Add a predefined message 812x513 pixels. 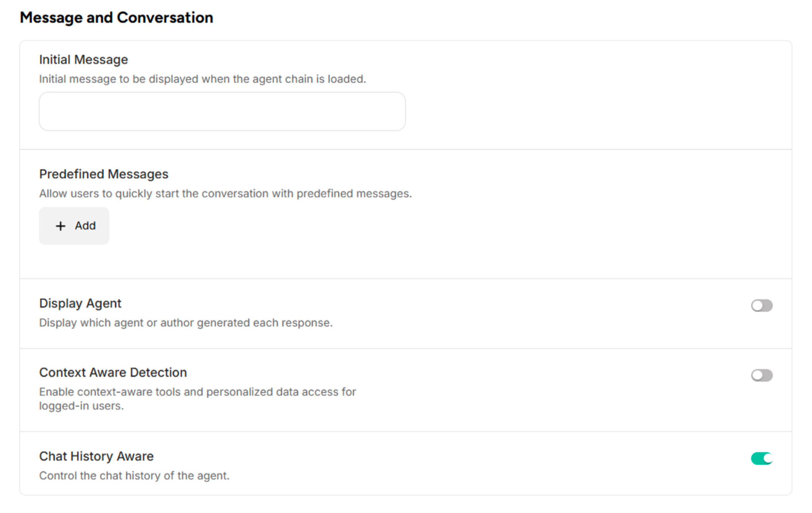[74, 226]
